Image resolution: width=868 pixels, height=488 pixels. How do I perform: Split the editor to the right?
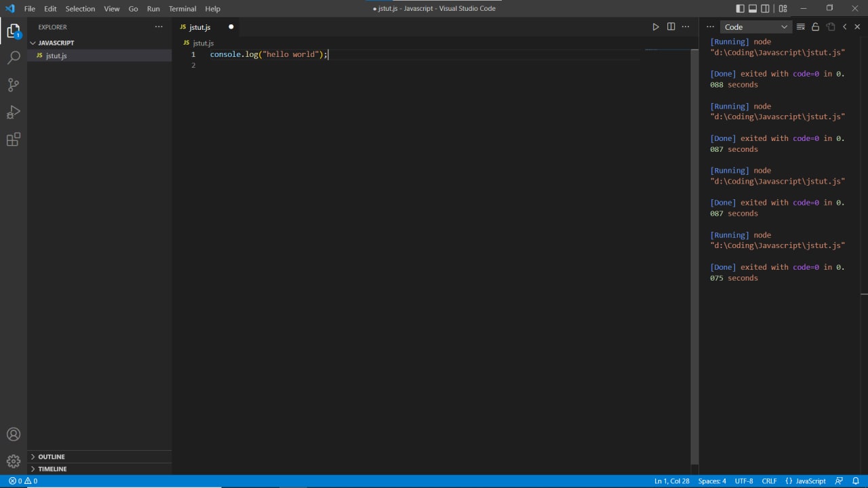(x=671, y=27)
